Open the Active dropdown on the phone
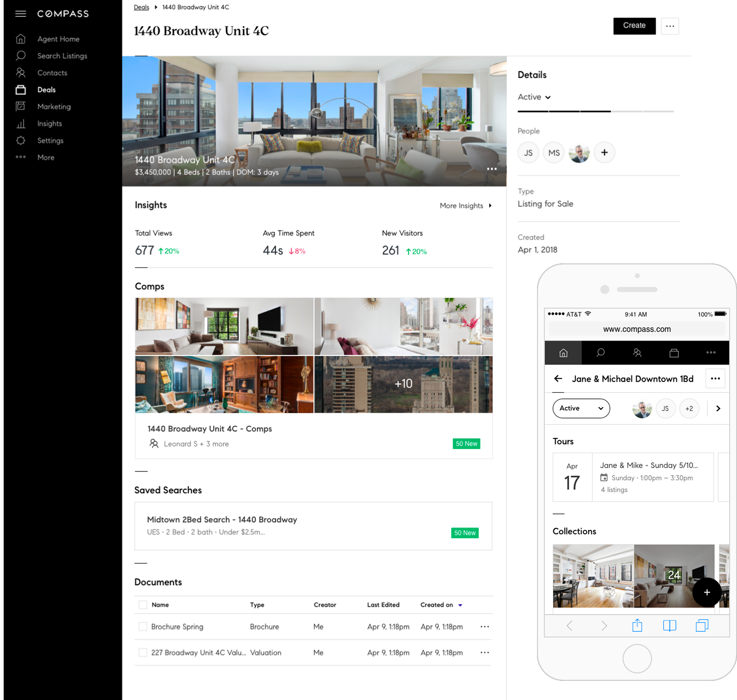The width and height of the screenshot is (737, 700). click(x=581, y=408)
